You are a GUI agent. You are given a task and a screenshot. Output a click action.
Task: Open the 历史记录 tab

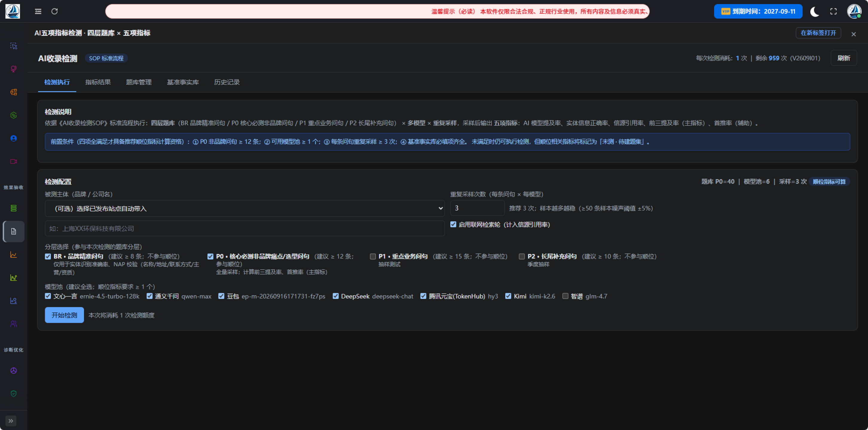[x=227, y=82]
